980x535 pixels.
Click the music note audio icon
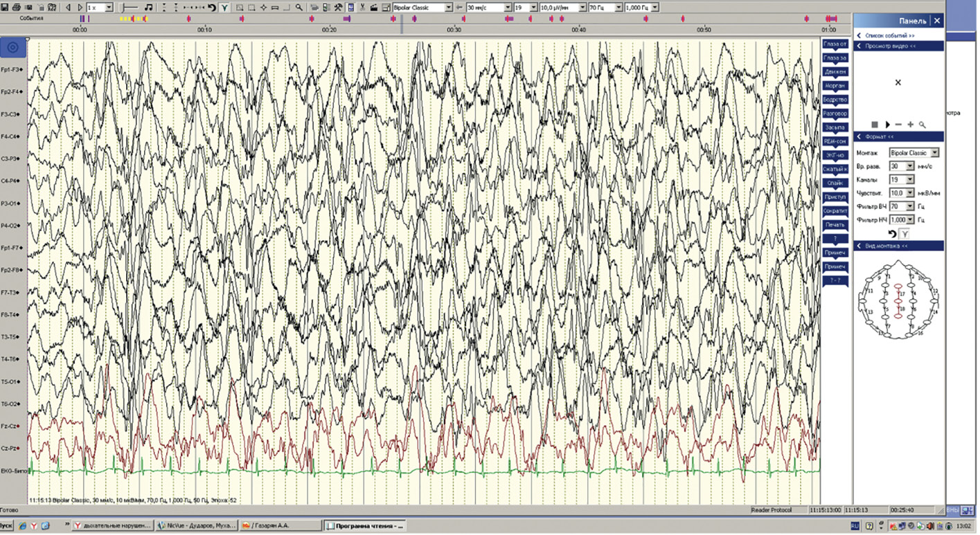pos(149,7)
